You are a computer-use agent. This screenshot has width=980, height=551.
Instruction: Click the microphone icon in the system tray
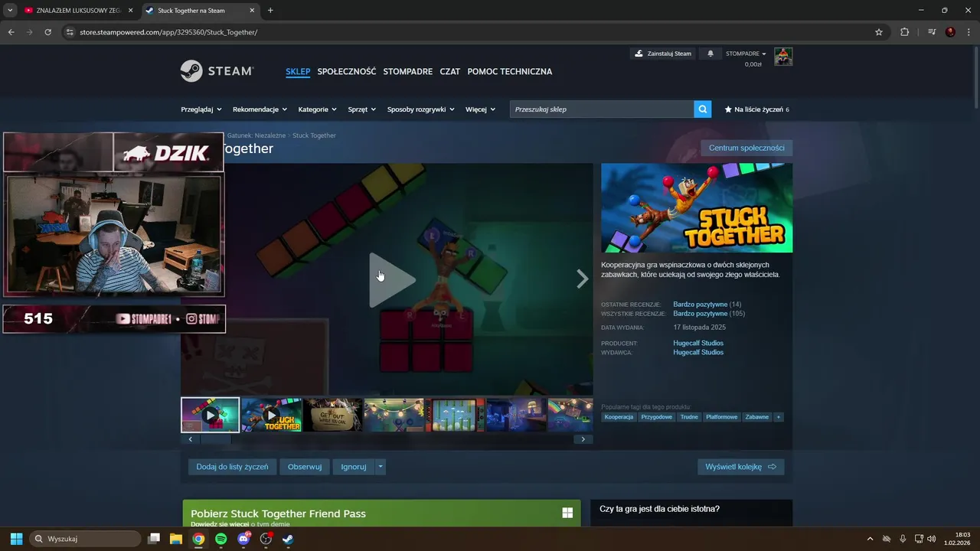(903, 539)
